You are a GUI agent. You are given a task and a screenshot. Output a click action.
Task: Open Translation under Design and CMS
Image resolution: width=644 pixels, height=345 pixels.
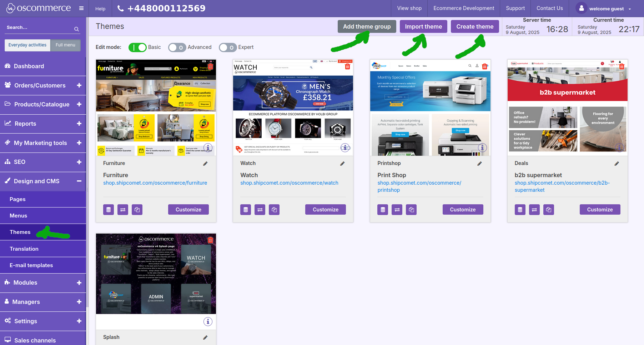coord(43,249)
